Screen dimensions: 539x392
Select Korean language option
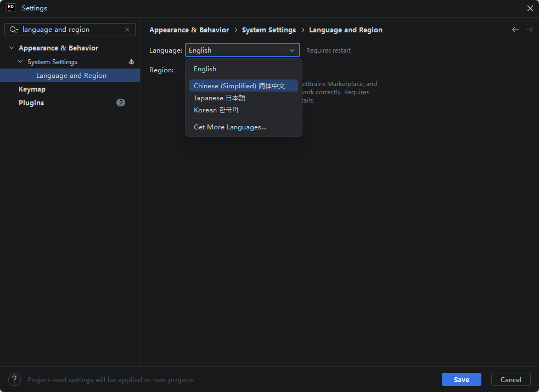pyautogui.click(x=243, y=110)
